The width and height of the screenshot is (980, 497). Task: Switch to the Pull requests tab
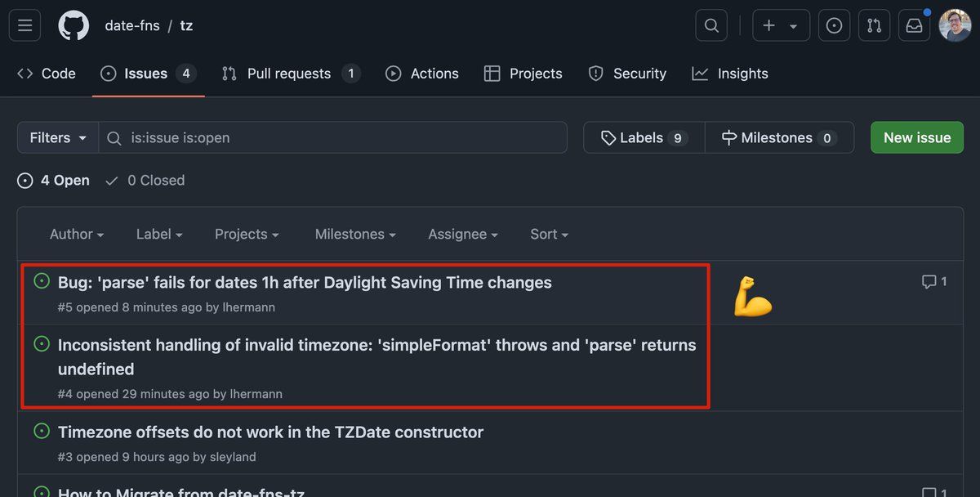[x=290, y=74]
